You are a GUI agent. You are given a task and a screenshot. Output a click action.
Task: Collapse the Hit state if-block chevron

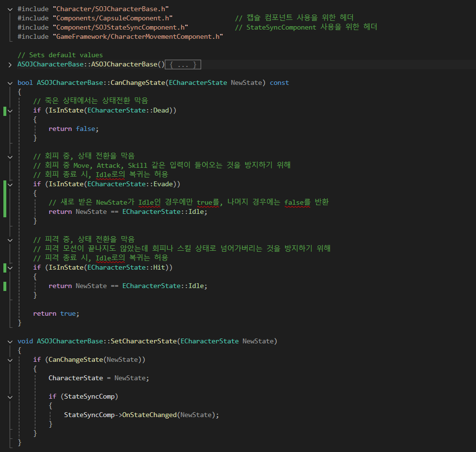[10, 268]
